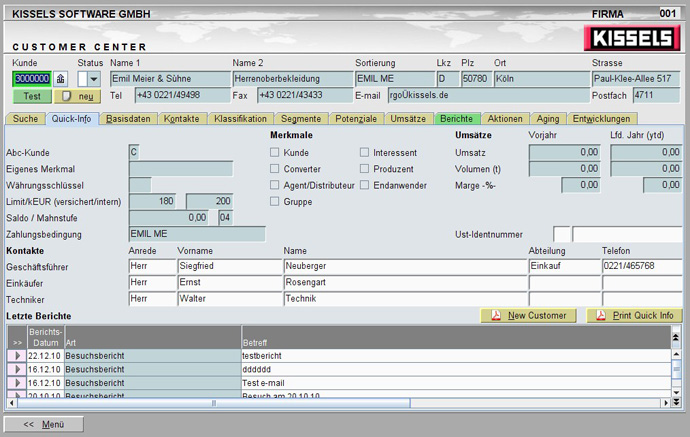Click the E-mail field
This screenshot has height=437, width=690.
coord(488,95)
